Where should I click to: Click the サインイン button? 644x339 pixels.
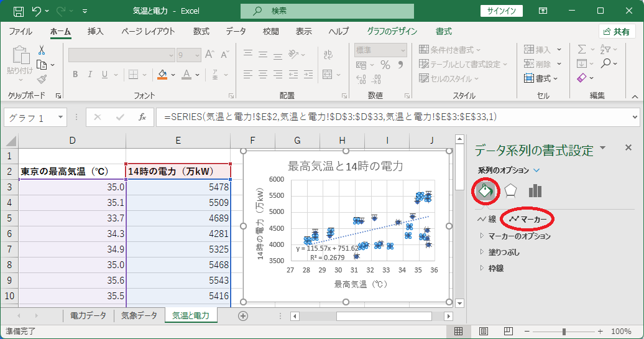(502, 11)
